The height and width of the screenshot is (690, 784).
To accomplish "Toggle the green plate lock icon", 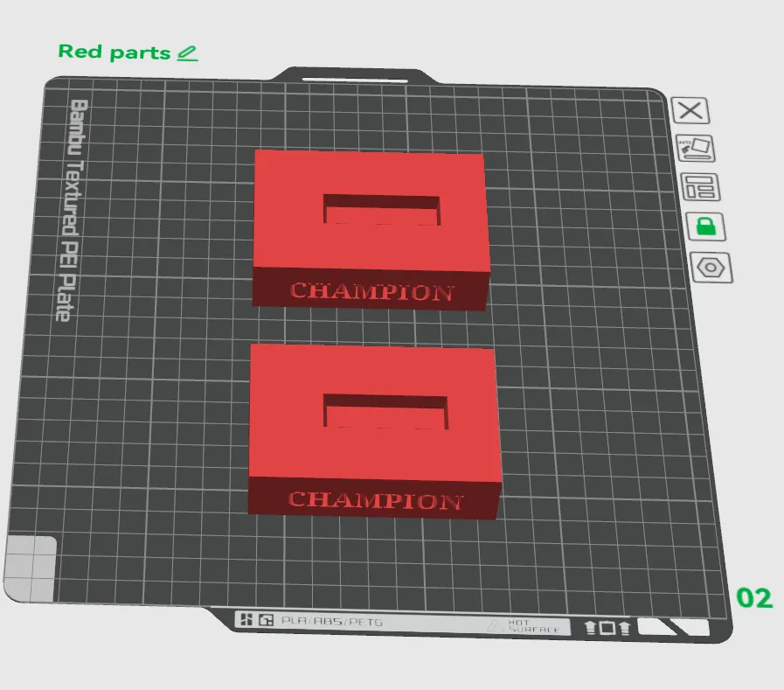I will click(x=705, y=227).
